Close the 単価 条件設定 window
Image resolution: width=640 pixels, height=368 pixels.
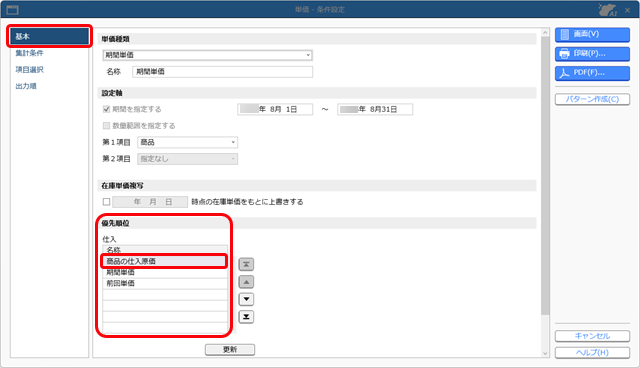pyautogui.click(x=628, y=10)
